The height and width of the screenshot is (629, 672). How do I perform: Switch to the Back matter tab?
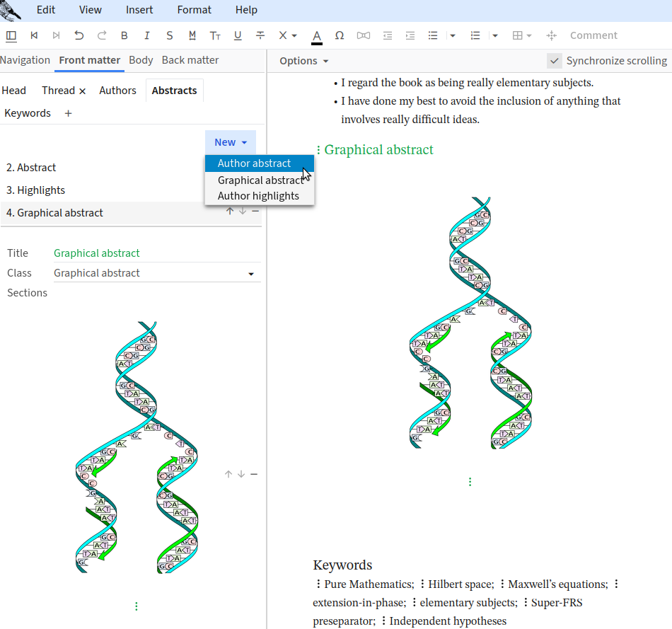pyautogui.click(x=190, y=60)
